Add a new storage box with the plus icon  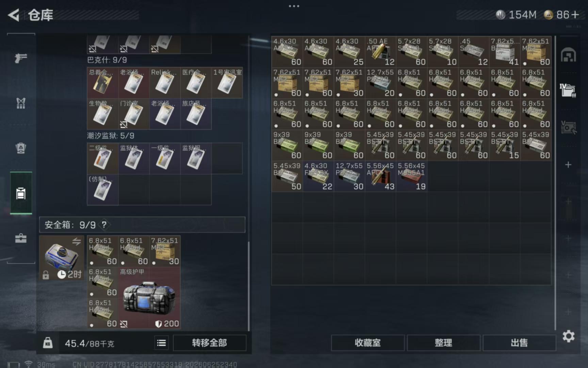(x=568, y=165)
